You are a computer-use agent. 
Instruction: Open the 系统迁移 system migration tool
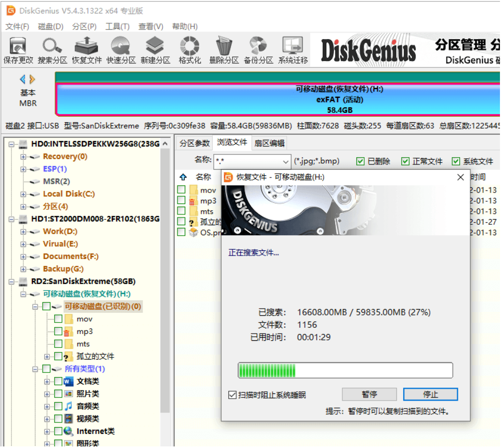pos(293,50)
